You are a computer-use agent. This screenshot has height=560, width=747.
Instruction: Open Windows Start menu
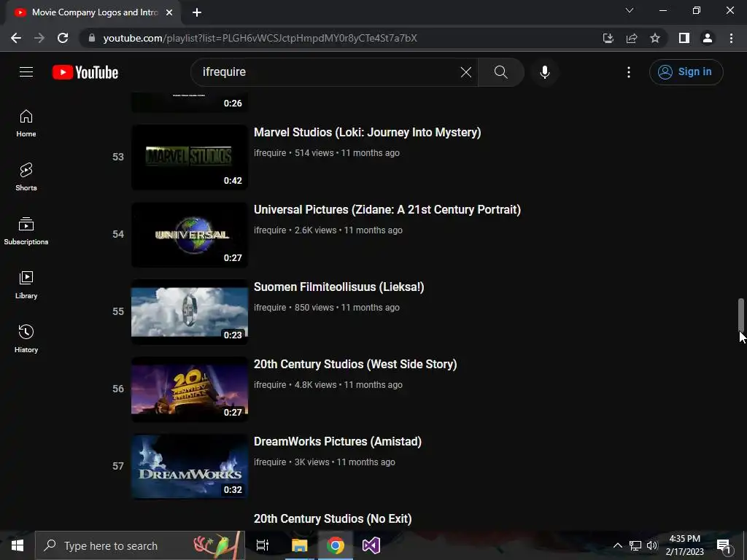18,545
